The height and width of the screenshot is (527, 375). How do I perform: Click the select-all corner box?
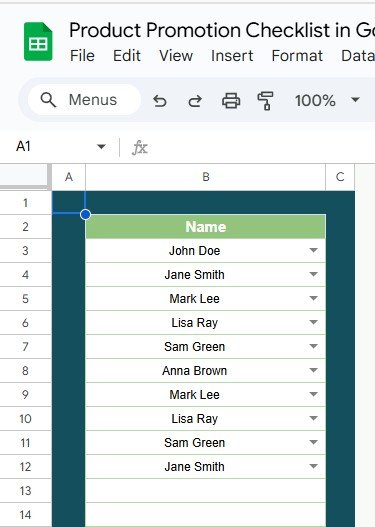click(x=26, y=177)
